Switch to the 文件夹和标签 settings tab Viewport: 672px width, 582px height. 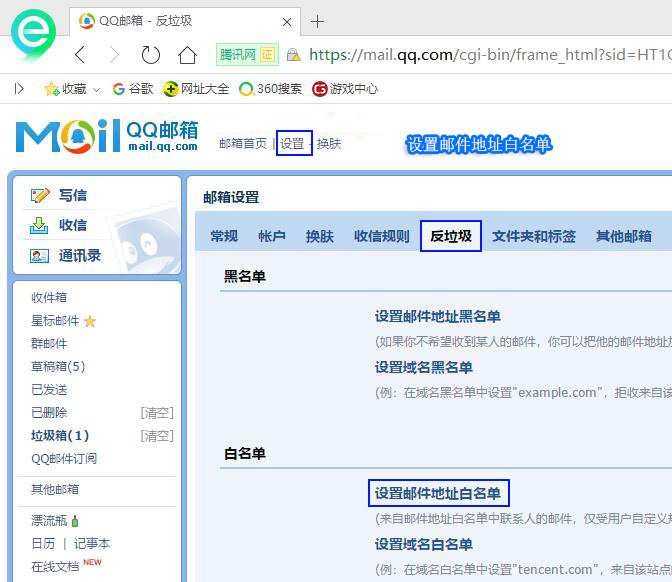point(534,236)
